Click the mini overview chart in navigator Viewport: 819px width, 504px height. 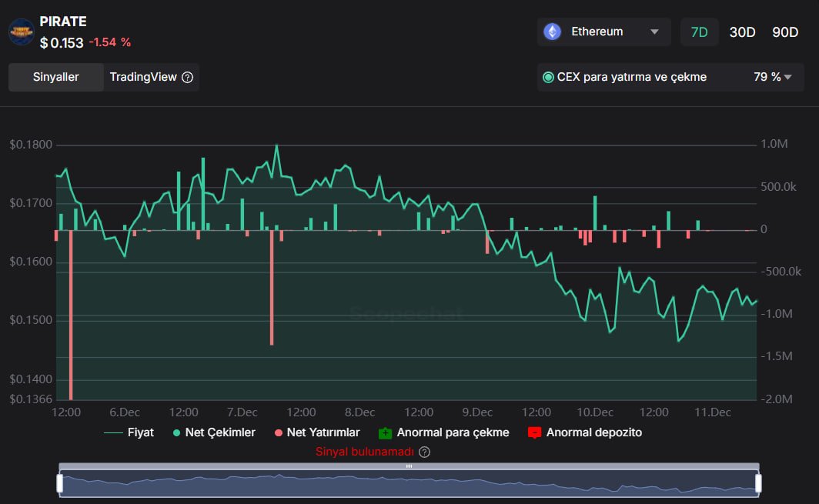tap(409, 484)
